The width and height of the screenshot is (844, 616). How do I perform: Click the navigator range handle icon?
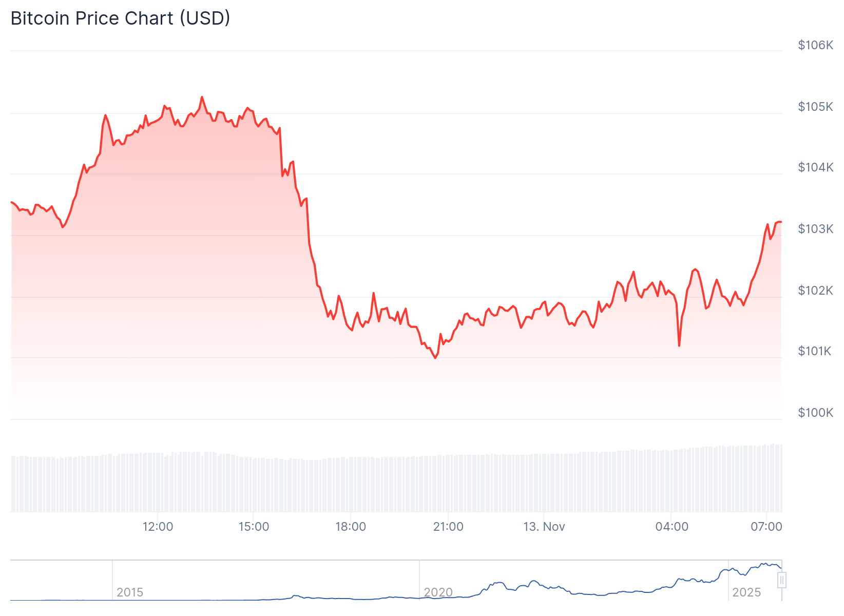pyautogui.click(x=781, y=580)
